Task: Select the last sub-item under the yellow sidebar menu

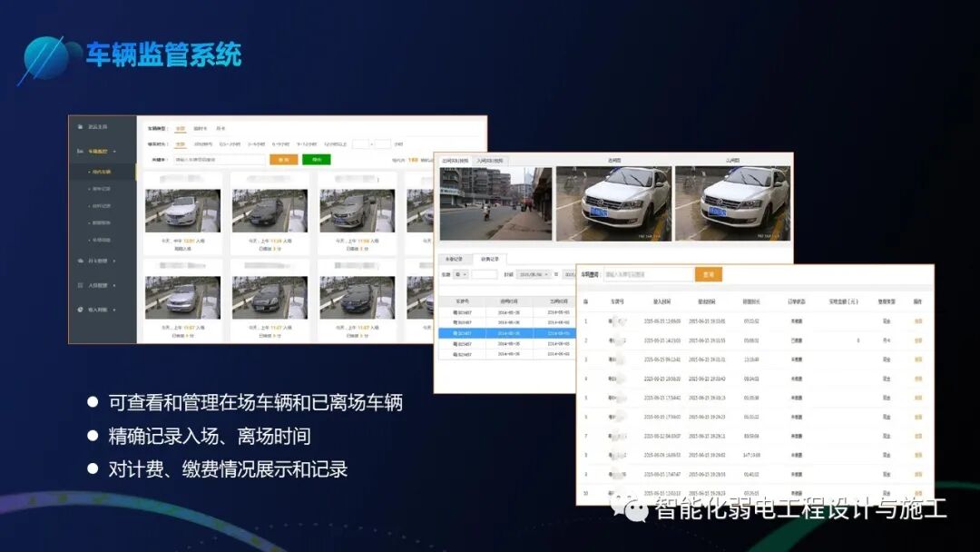Action: 102,240
